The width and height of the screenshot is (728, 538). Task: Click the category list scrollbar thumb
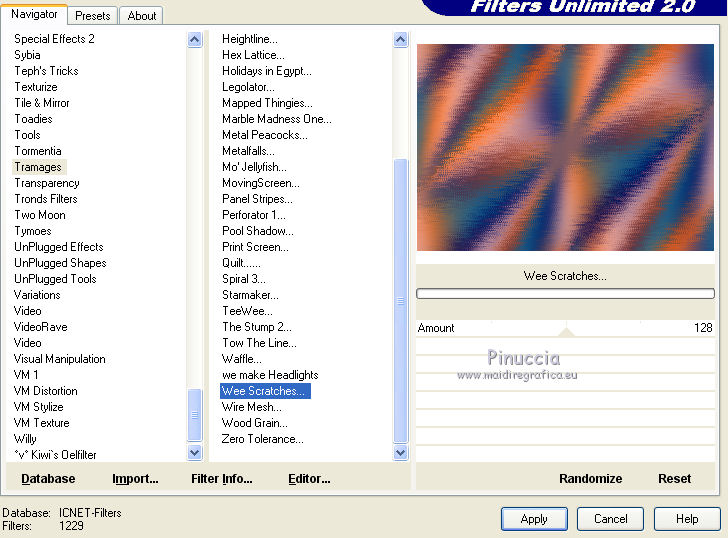(195, 415)
